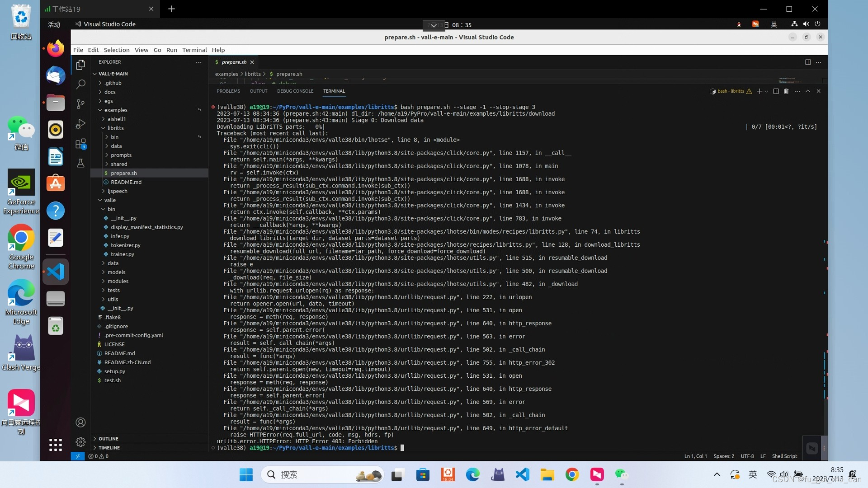Launch Thunderbird from Ubuntu dock
The width and height of the screenshot is (868, 488).
(56, 75)
